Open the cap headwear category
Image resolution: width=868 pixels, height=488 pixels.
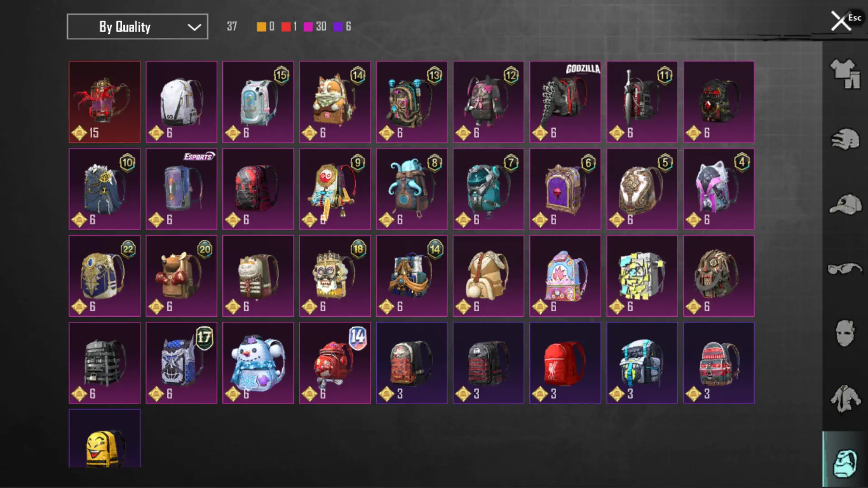click(845, 205)
